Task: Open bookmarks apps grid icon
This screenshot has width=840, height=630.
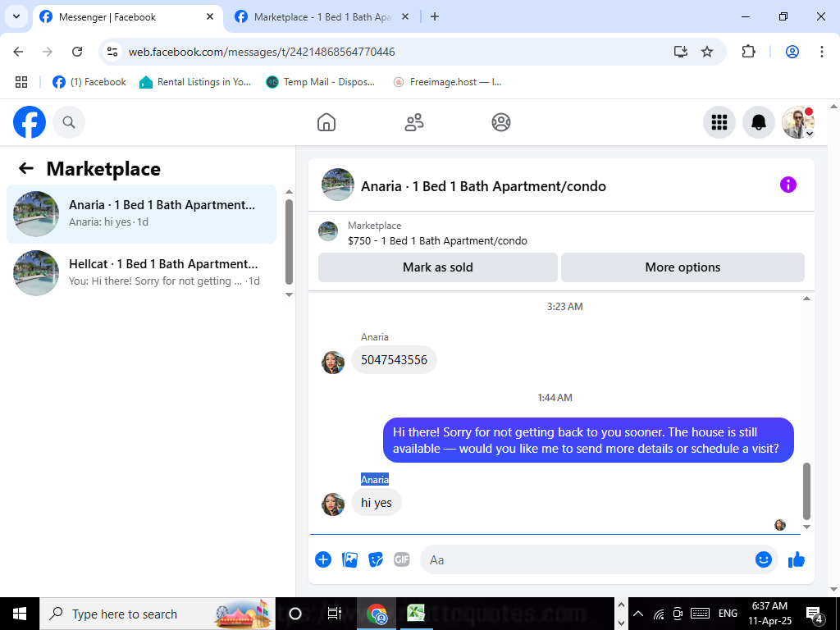Action: tap(21, 82)
